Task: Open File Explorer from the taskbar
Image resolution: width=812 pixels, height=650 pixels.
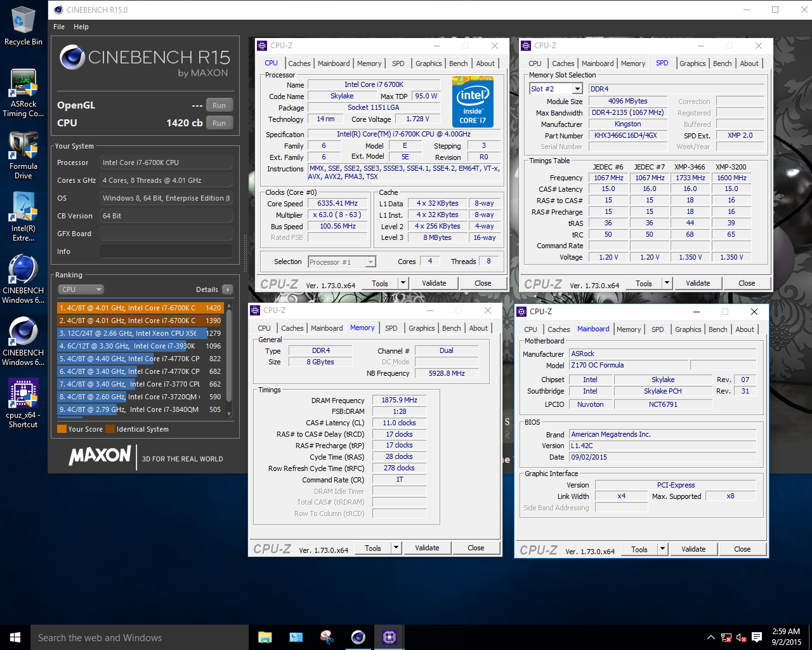Action: click(x=265, y=637)
